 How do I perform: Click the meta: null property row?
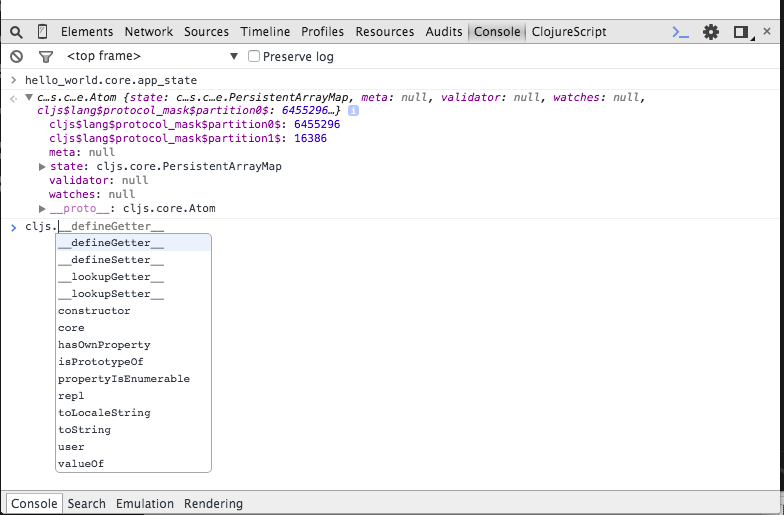pyautogui.click(x=82, y=152)
